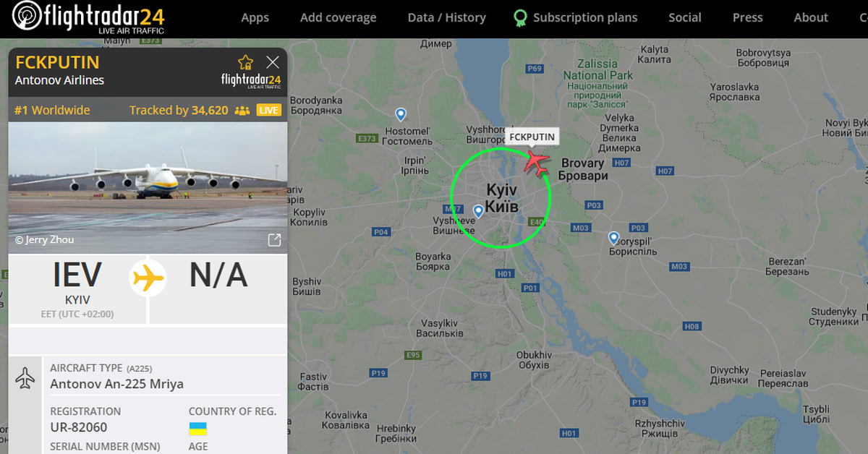This screenshot has height=454, width=868.
Task: Open the About menu
Action: point(811,17)
